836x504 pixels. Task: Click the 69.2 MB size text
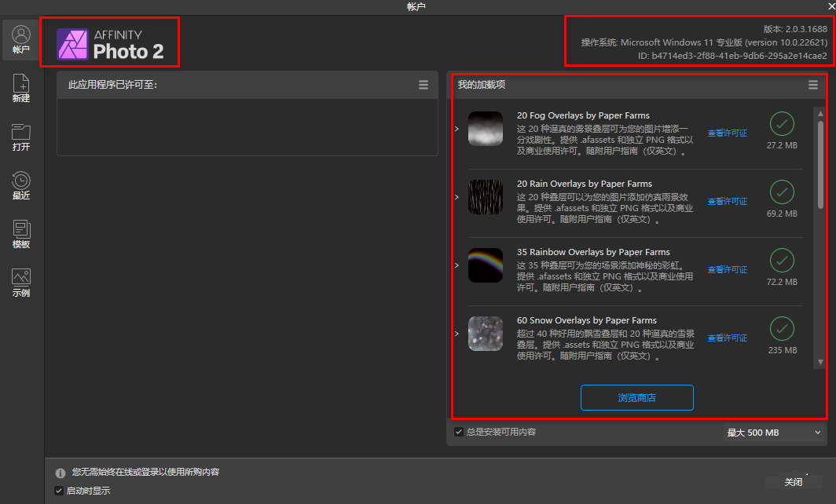pos(782,214)
